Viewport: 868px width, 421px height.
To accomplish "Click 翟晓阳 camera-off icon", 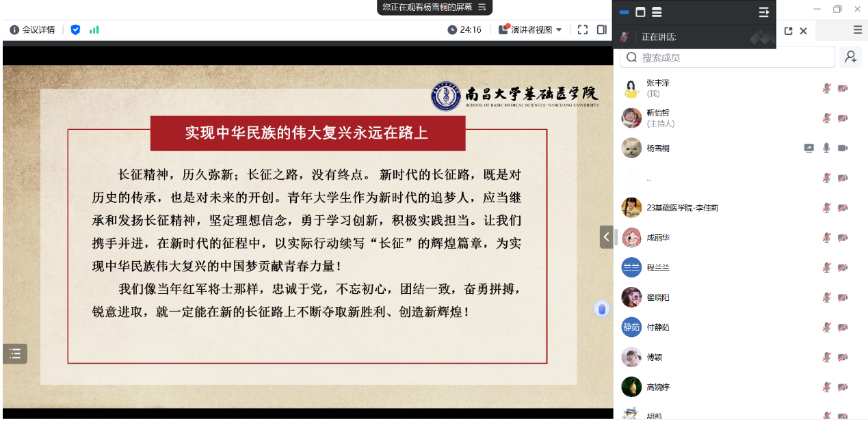I will [843, 297].
